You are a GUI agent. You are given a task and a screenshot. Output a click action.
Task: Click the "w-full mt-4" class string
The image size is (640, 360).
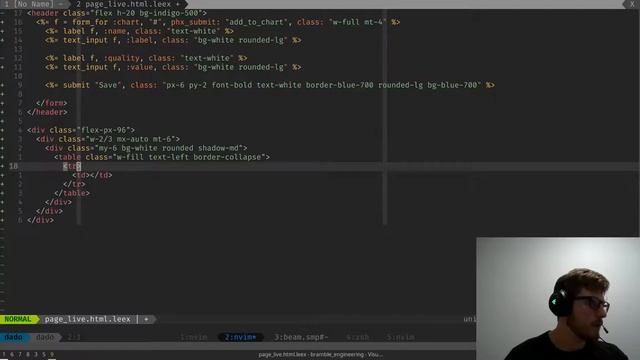tap(358, 22)
